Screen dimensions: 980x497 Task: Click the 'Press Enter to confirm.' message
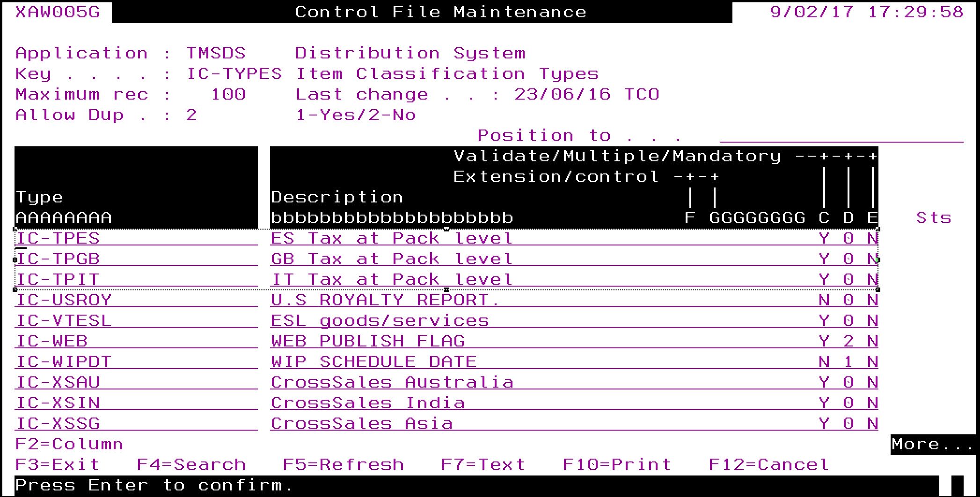click(x=154, y=485)
